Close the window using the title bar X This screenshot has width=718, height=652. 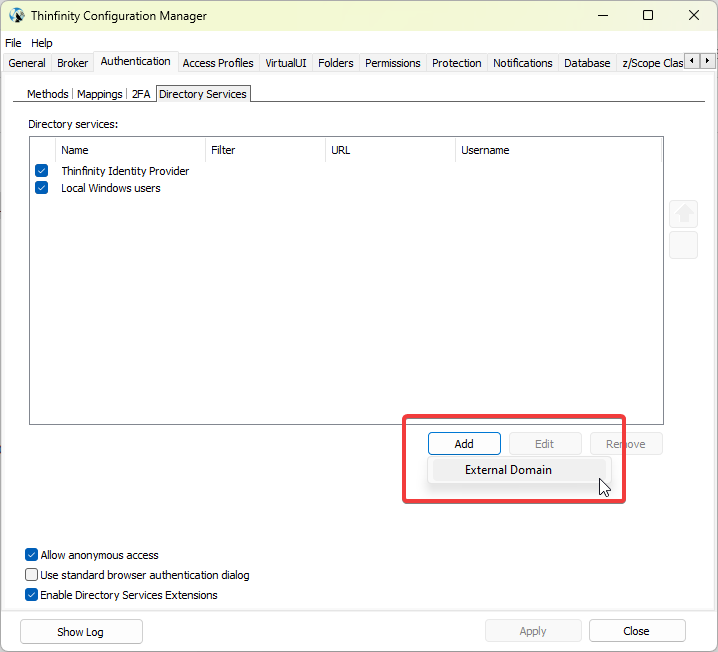pos(694,16)
